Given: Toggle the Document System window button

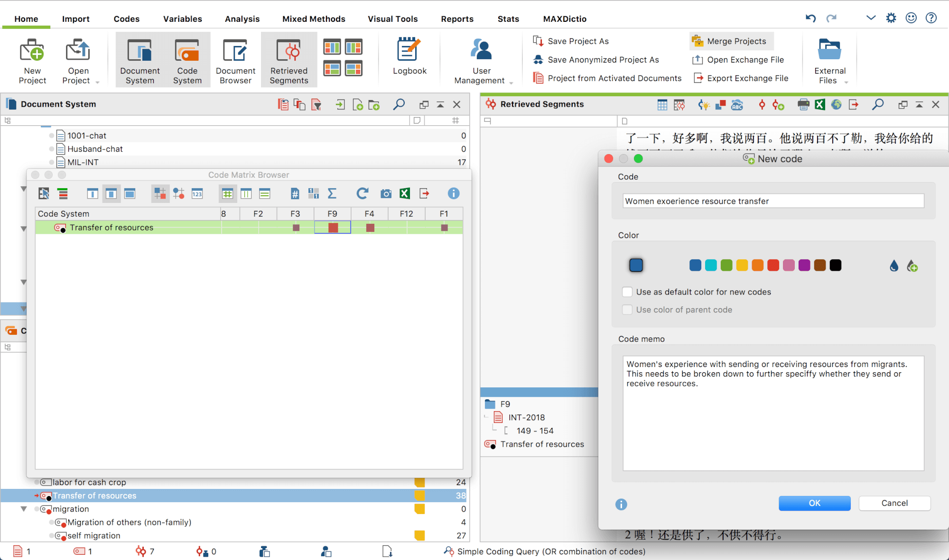Looking at the screenshot, I should (140, 61).
